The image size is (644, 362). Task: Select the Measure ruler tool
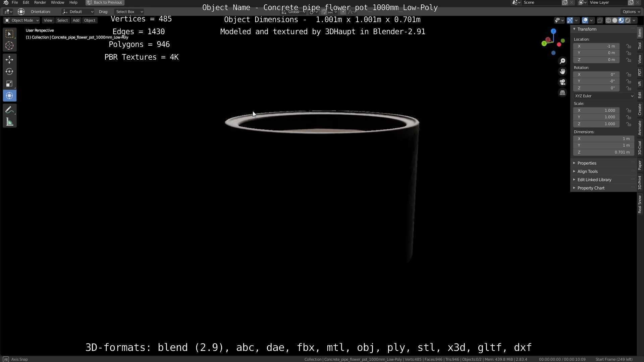pyautogui.click(x=9, y=122)
